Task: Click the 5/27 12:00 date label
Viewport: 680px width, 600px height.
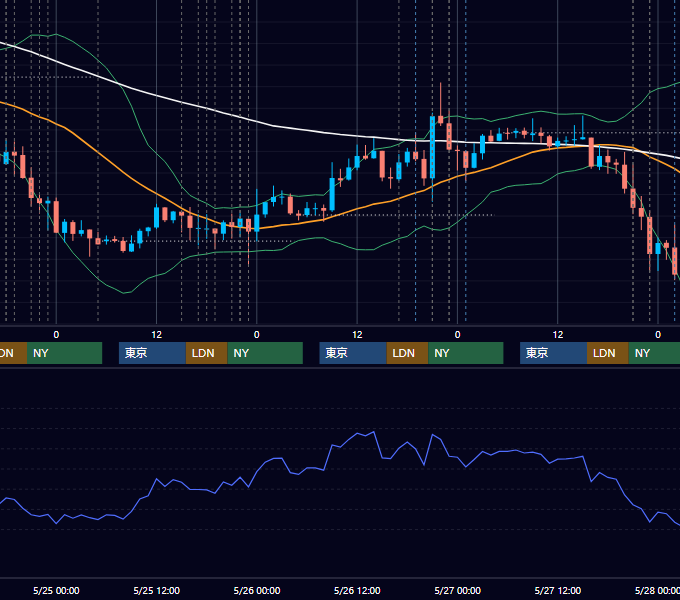Action: pos(558,590)
